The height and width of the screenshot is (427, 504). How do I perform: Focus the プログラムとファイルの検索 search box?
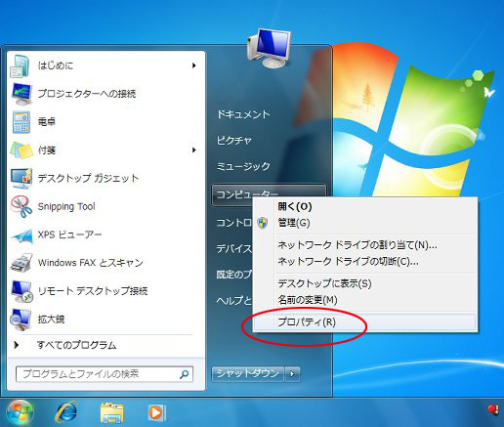[x=105, y=374]
